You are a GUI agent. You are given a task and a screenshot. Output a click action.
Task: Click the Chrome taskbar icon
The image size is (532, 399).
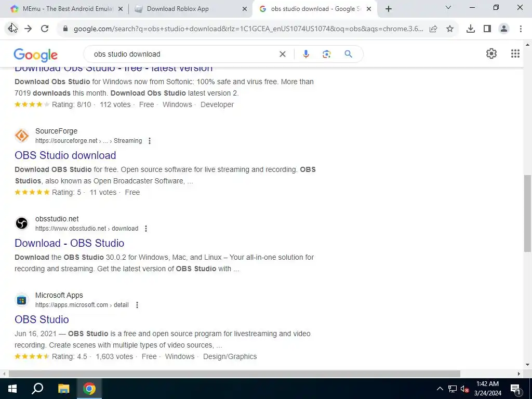tap(89, 389)
